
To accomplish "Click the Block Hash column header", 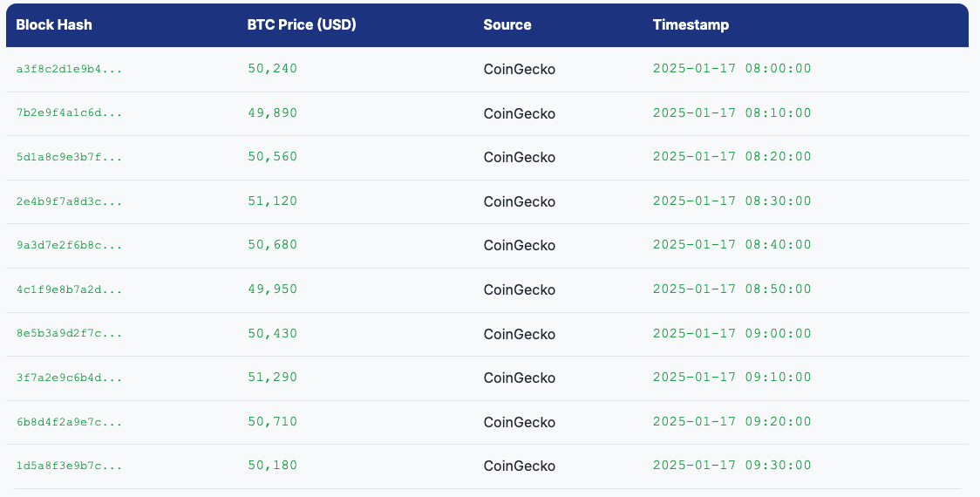I will pos(54,24).
